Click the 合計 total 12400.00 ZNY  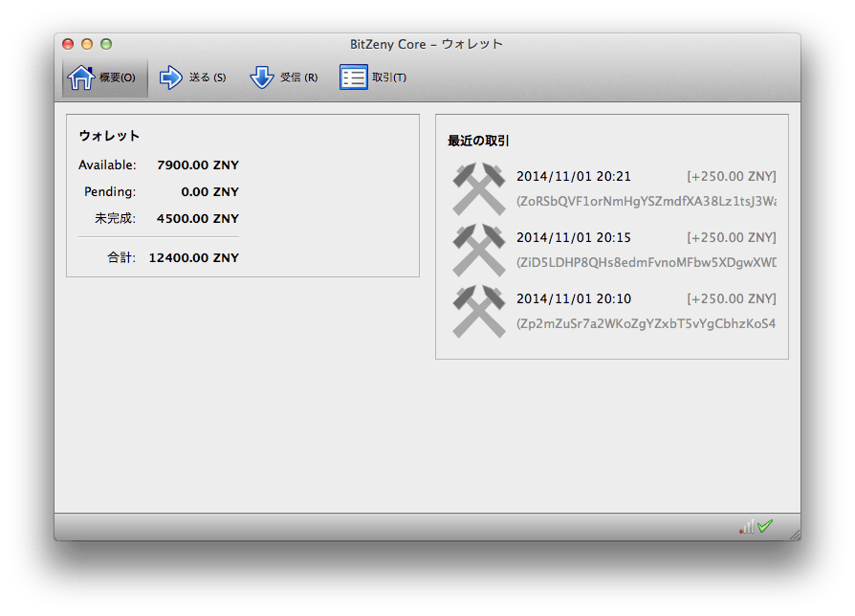coord(194,258)
